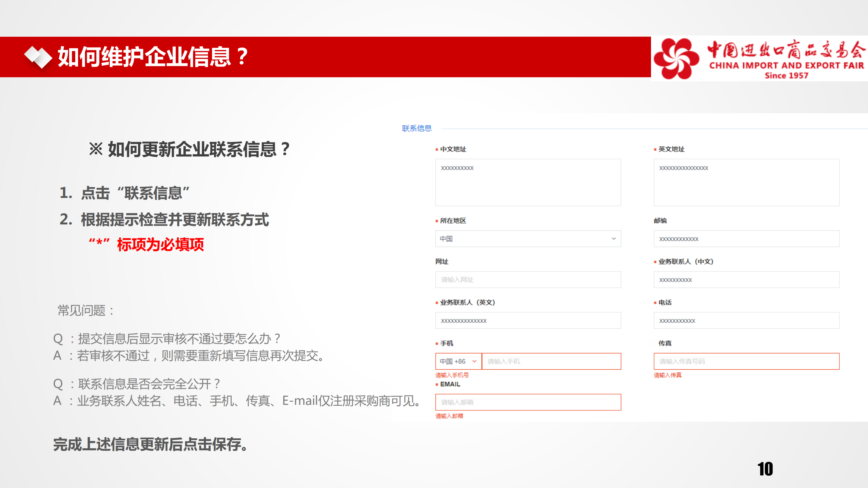Viewport: 868px width, 488px height.
Task: Click the Since 1957 text in logo
Action: tap(786, 75)
